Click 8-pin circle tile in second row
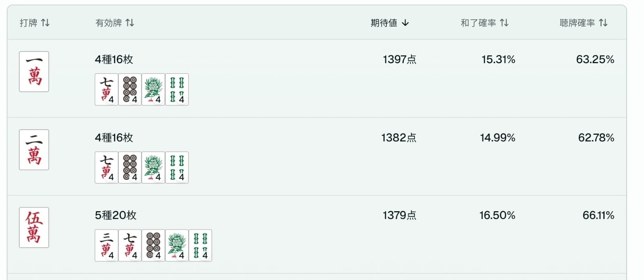 130,167
